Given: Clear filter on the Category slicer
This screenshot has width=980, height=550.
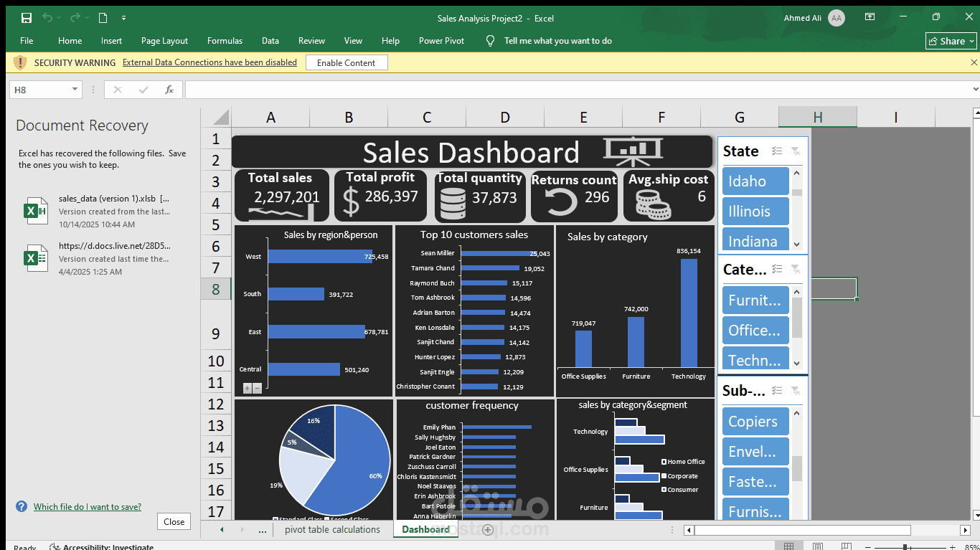Looking at the screenshot, I should click(796, 269).
